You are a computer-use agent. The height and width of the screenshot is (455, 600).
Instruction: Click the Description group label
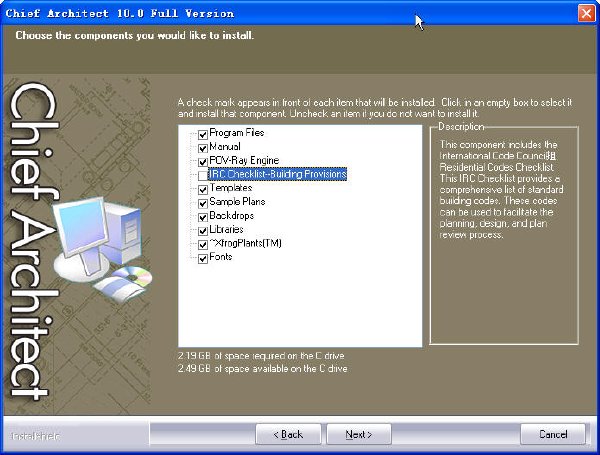[x=461, y=127]
